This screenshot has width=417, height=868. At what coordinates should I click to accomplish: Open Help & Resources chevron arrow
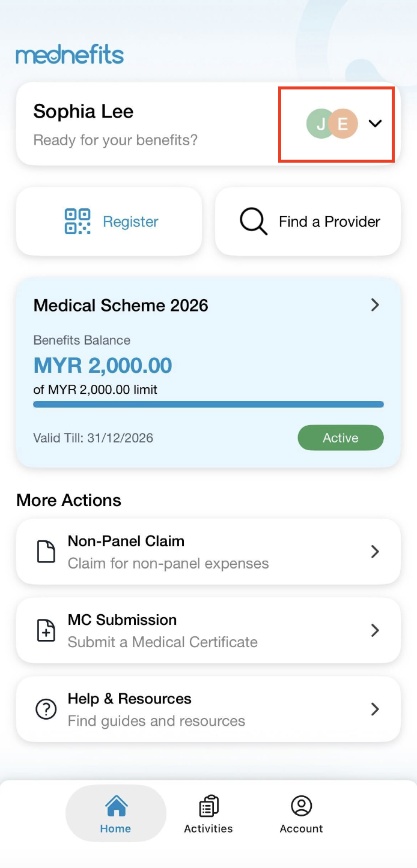pyautogui.click(x=375, y=710)
